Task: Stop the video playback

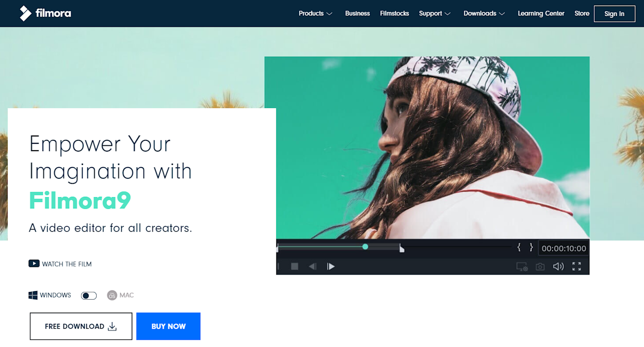Action: [x=295, y=267]
